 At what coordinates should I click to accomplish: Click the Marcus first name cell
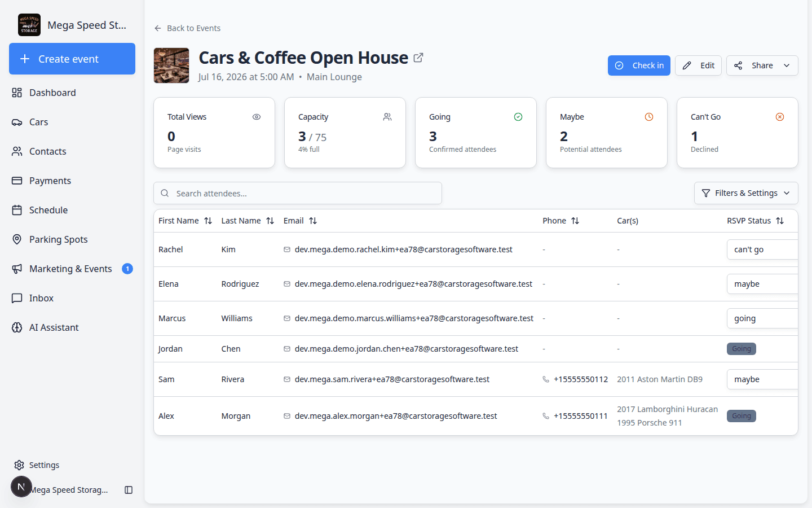coord(172,318)
